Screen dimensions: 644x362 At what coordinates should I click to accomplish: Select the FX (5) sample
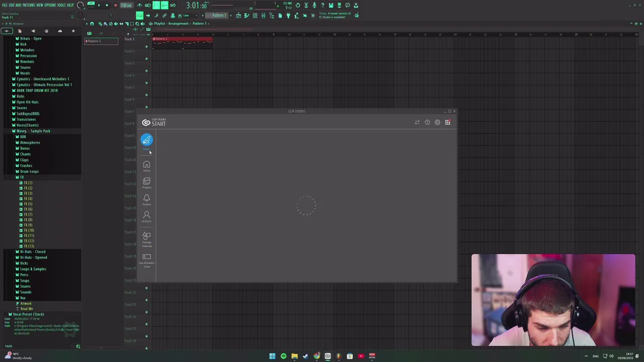pyautogui.click(x=26, y=204)
